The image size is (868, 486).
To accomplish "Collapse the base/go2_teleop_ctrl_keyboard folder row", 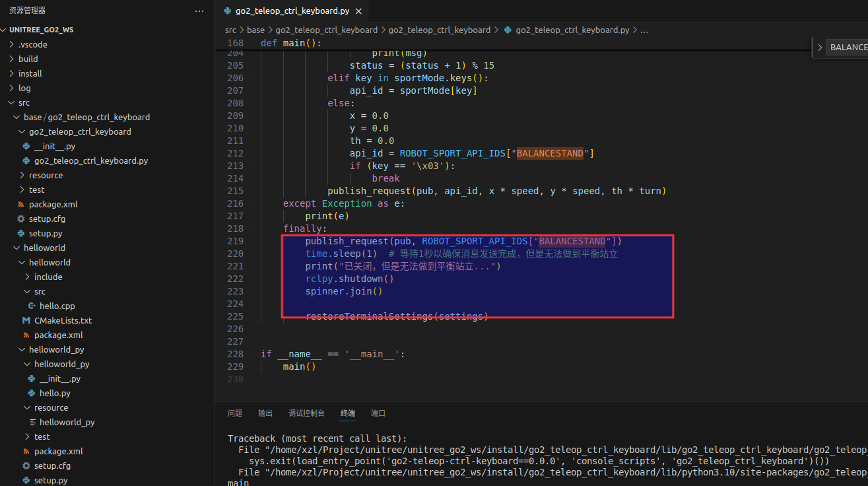I will point(17,117).
